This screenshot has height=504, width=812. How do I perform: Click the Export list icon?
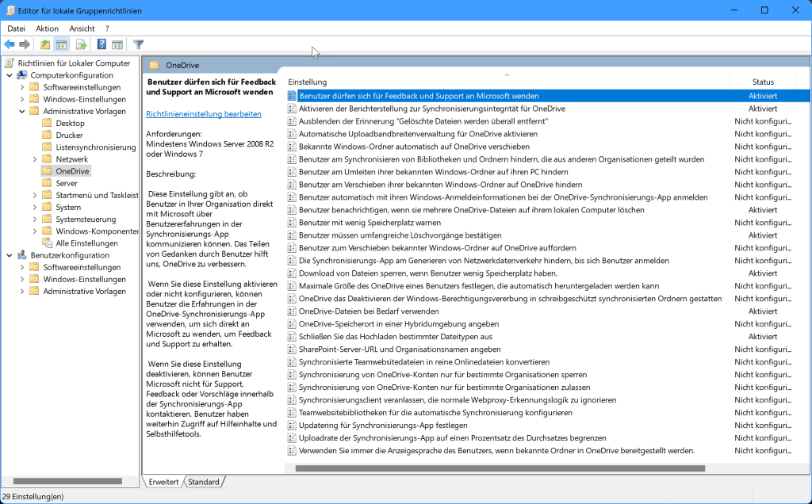(82, 44)
